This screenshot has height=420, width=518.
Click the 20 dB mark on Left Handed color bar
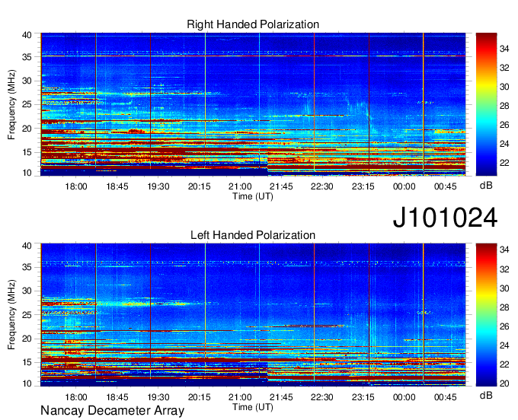504,383
